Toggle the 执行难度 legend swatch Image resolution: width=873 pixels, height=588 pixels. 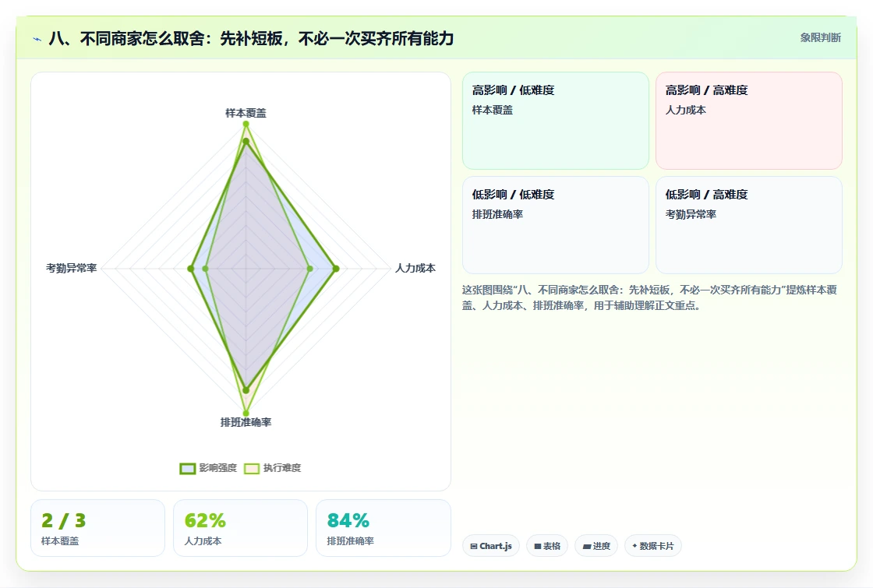[252, 468]
